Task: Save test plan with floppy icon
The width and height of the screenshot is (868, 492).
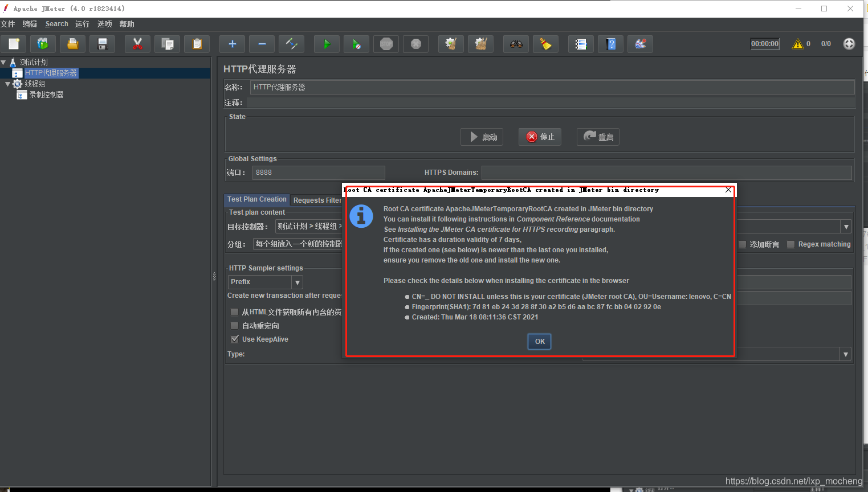Action: [102, 44]
